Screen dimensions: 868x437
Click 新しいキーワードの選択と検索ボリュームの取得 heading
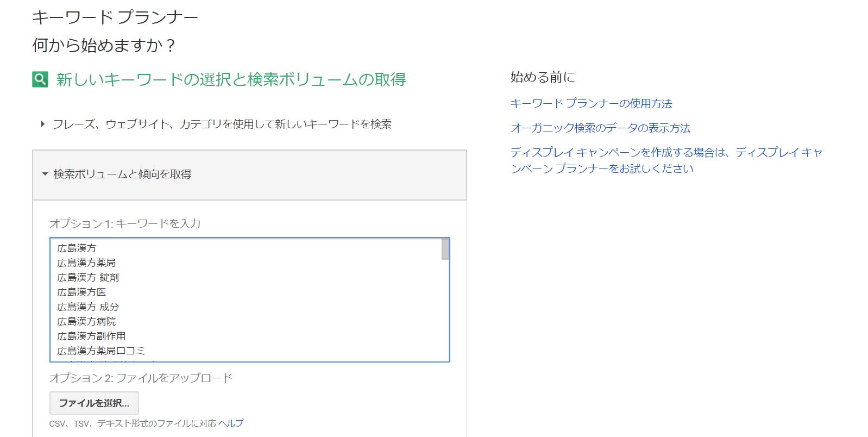point(231,79)
